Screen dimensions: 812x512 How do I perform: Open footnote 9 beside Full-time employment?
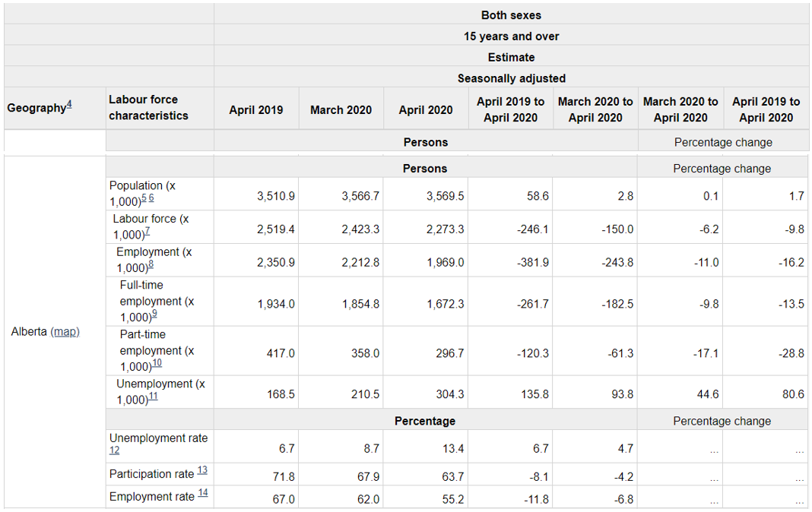coord(154,314)
